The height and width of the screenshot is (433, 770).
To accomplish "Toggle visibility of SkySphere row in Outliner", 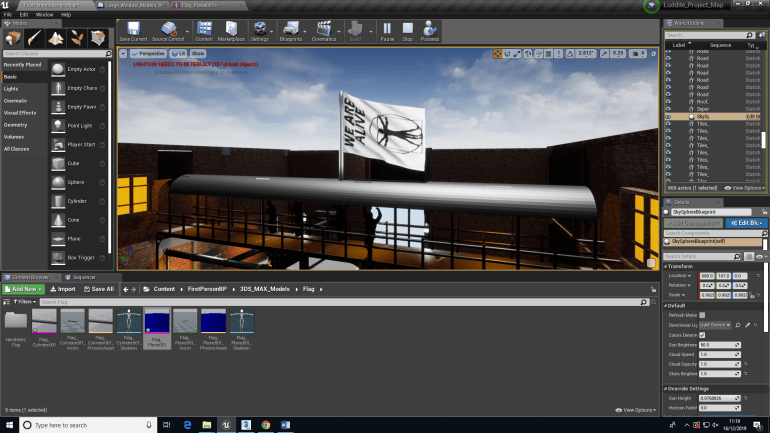I will coord(668,117).
